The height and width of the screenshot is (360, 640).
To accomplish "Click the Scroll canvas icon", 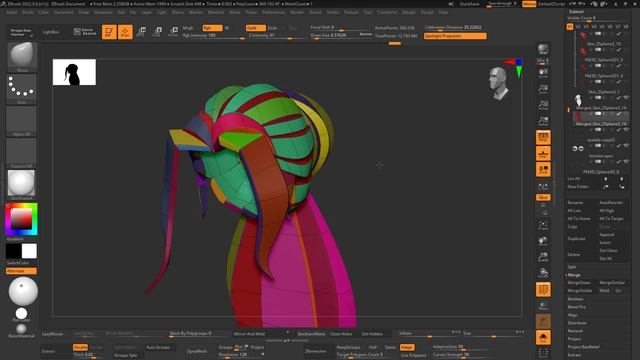I will (543, 73).
